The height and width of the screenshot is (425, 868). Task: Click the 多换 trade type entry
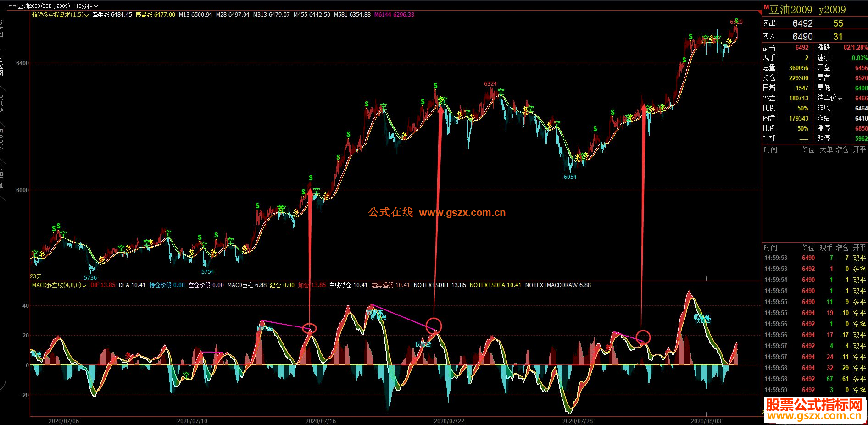[x=859, y=269]
